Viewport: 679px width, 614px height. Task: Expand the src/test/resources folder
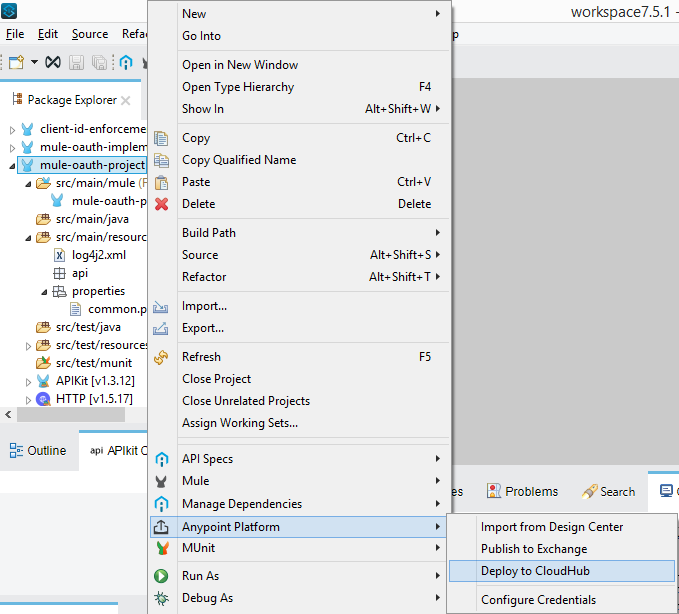click(x=28, y=346)
